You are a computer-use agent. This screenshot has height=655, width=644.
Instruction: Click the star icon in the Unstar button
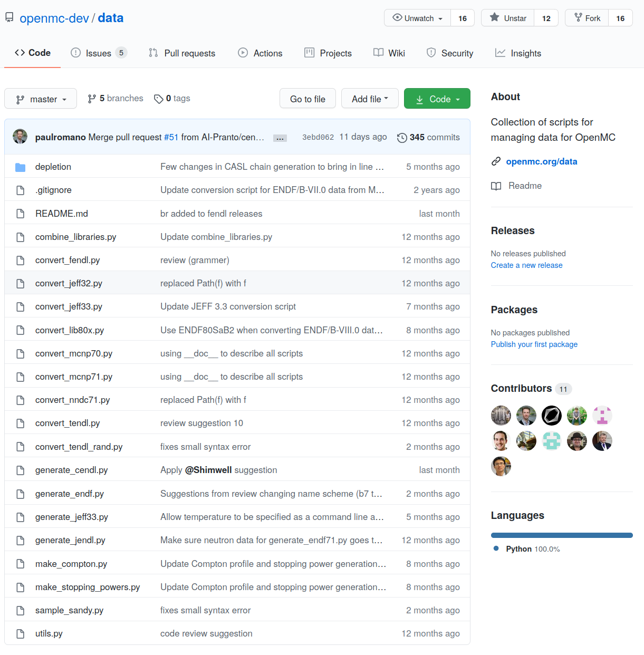pos(494,17)
